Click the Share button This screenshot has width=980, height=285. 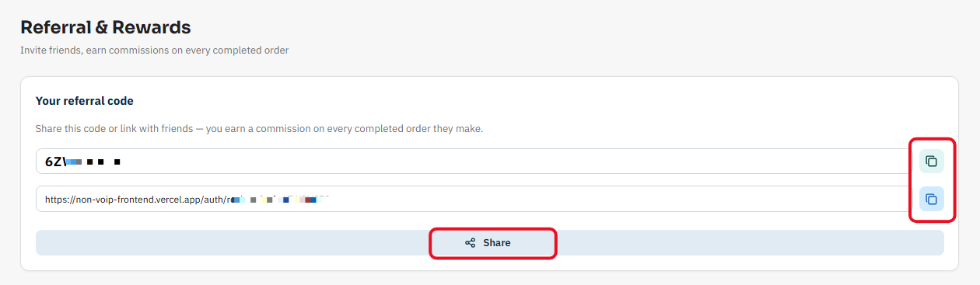[x=490, y=243]
